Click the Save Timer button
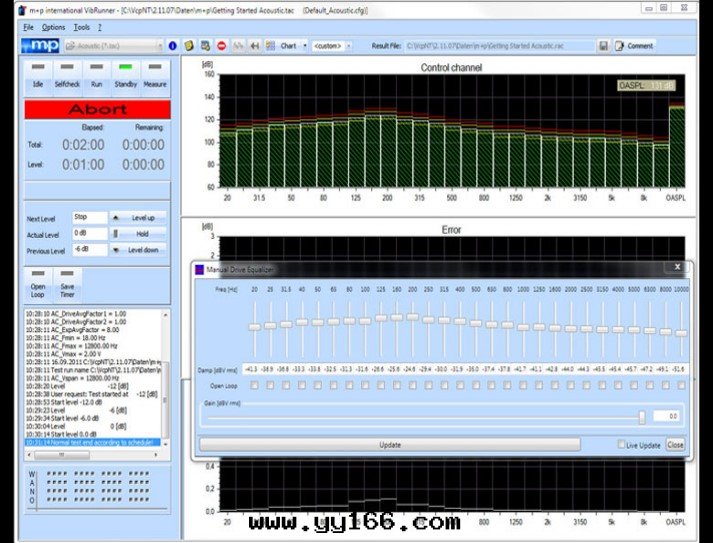The width and height of the screenshot is (713, 543). pyautogui.click(x=66, y=281)
